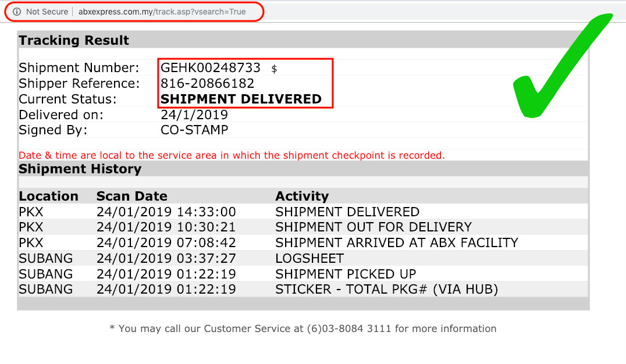The height and width of the screenshot is (364, 626).
Task: Click the SHIPMENT DELIVERED current status text
Action: (241, 99)
